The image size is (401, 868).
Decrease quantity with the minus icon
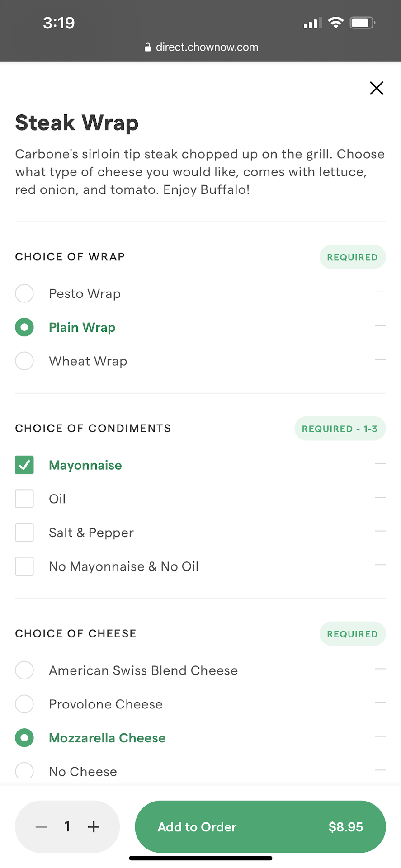coord(42,827)
